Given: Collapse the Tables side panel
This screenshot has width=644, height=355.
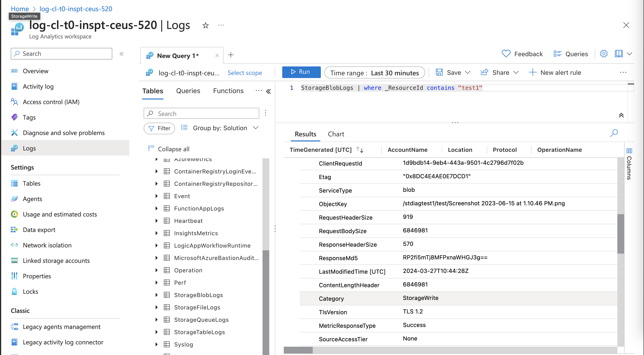Looking at the screenshot, I should click(x=268, y=92).
